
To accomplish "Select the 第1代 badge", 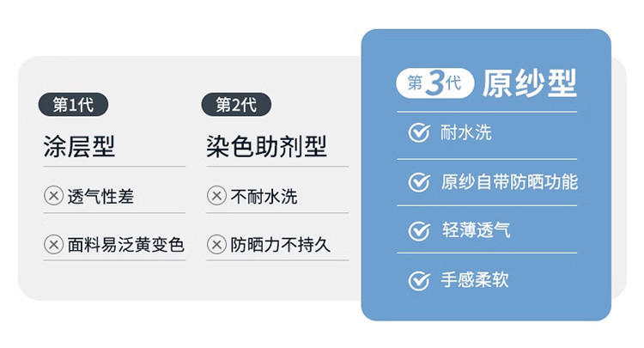I will (x=73, y=105).
